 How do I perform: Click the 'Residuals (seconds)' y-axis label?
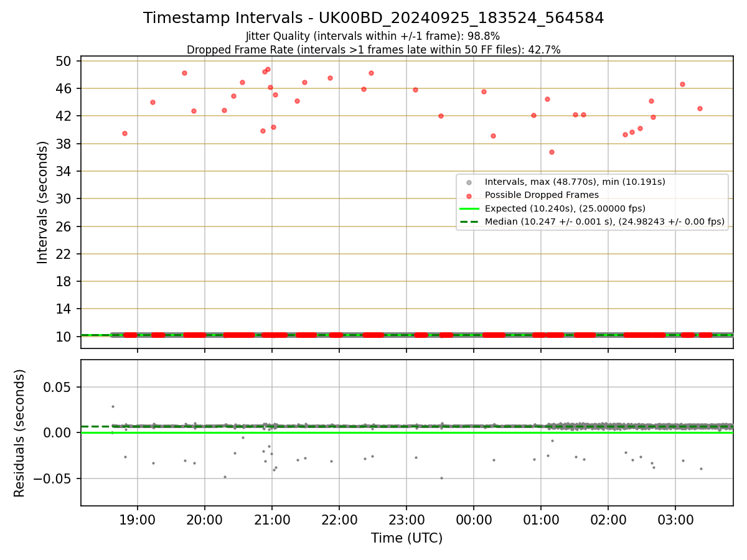[x=20, y=433]
